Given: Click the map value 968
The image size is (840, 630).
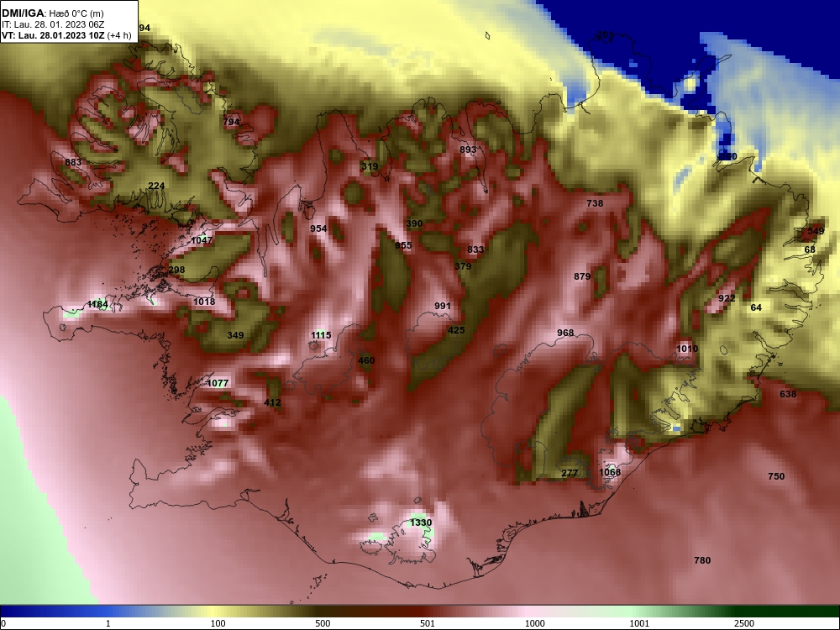Looking at the screenshot, I should (x=565, y=333).
